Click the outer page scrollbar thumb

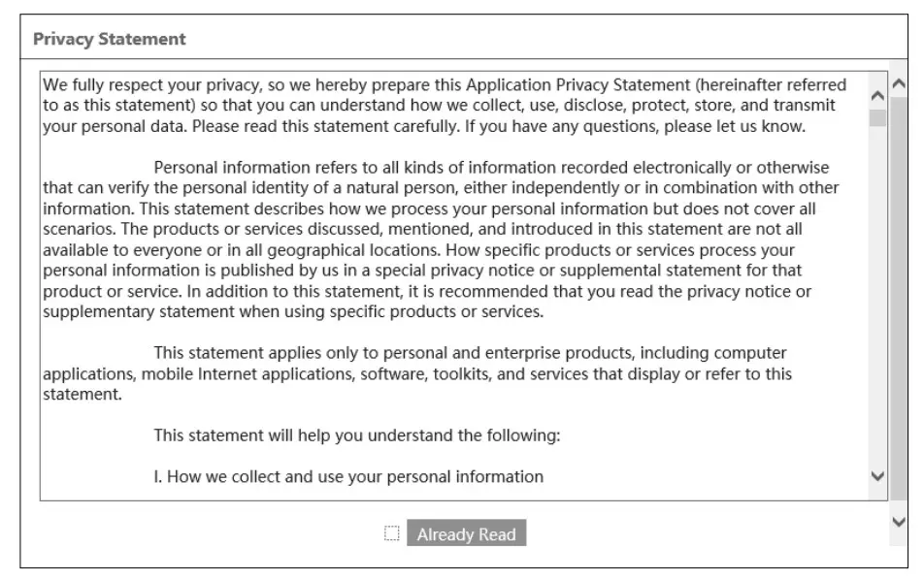[898, 291]
